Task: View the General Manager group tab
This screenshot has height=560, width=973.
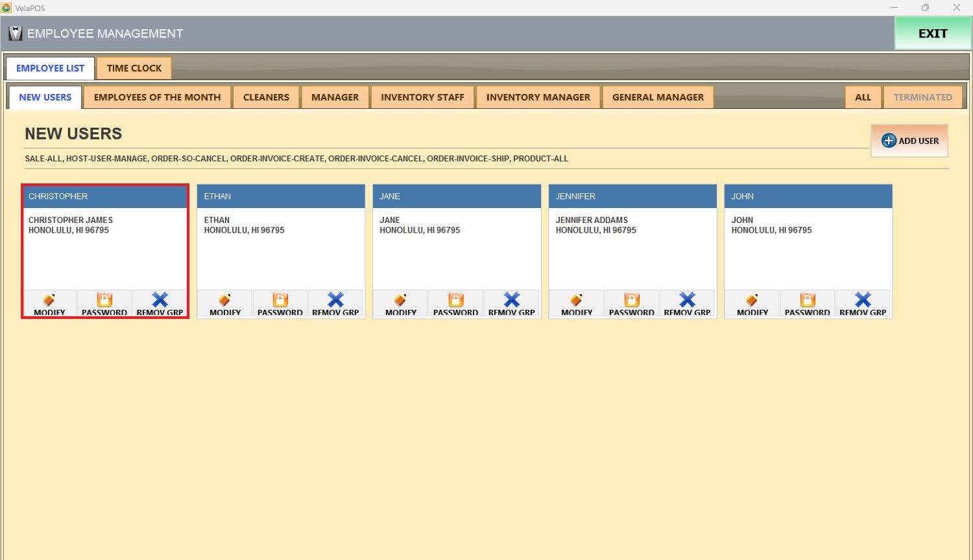Action: point(658,97)
